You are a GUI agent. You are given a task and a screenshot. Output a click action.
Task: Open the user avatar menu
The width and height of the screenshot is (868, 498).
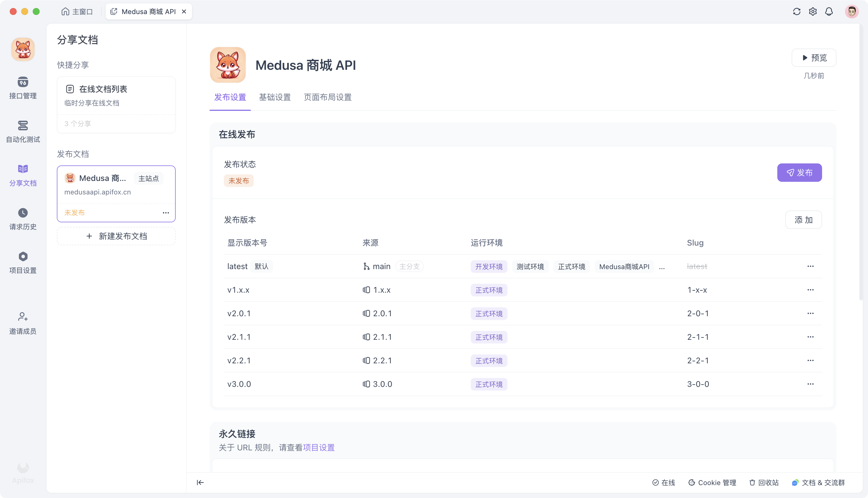tap(852, 11)
